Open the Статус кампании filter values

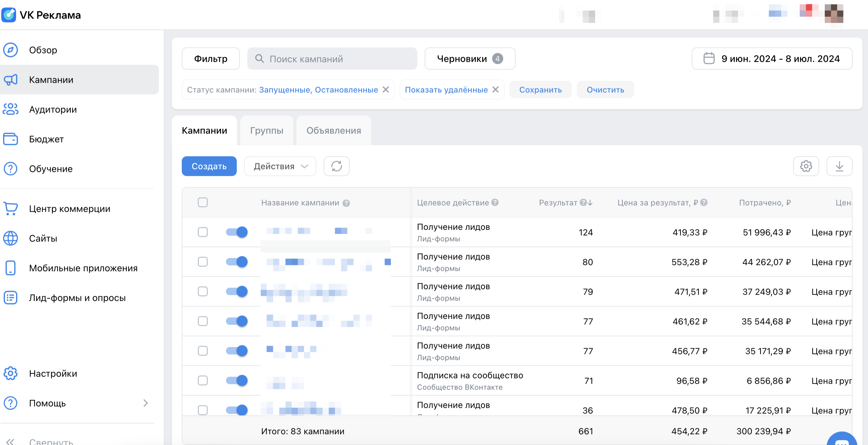click(x=318, y=90)
